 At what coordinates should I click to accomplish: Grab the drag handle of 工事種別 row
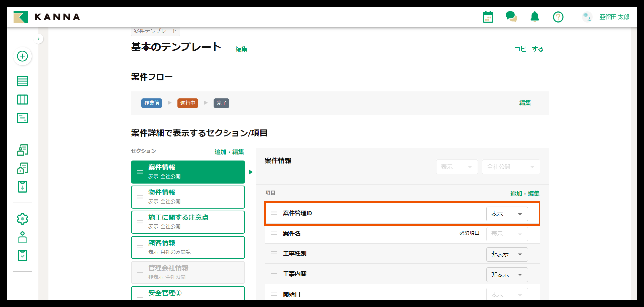coord(274,253)
